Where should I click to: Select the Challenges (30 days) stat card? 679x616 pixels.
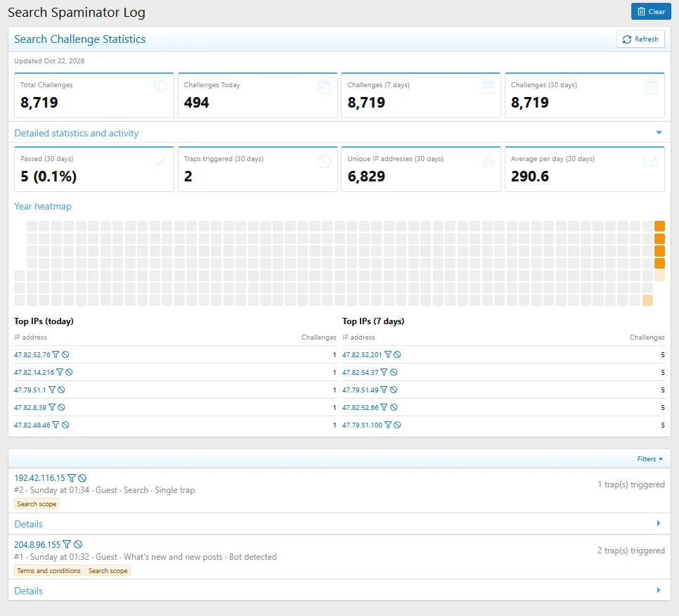click(585, 96)
